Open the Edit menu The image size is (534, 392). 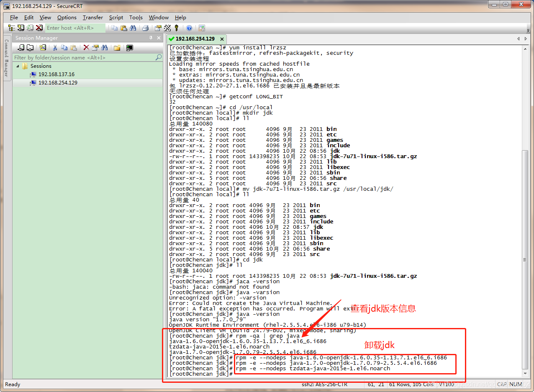pos(29,18)
